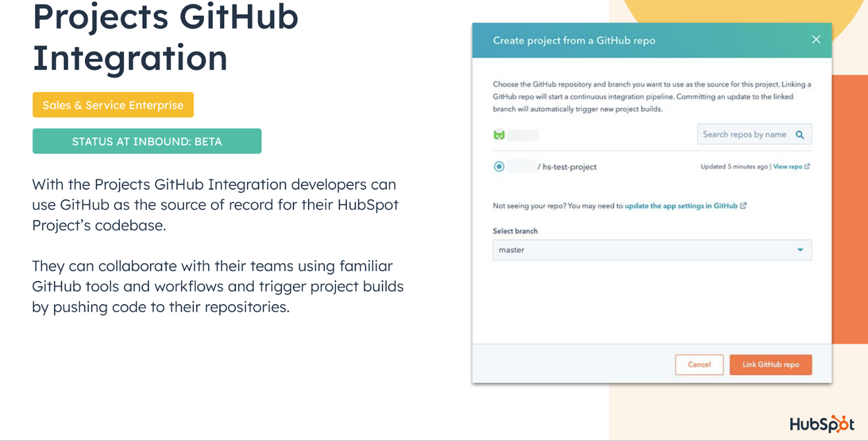Focus the Search repos by name field
868x441 pixels.
(x=754, y=134)
